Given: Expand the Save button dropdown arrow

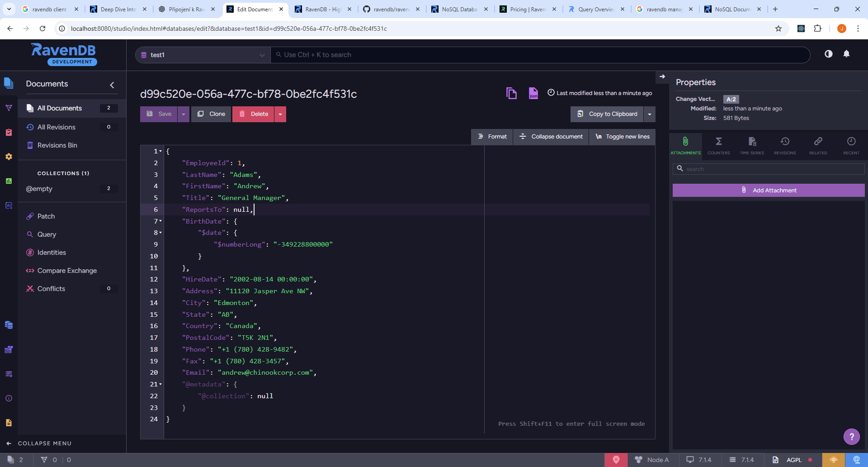Looking at the screenshot, I should (184, 114).
